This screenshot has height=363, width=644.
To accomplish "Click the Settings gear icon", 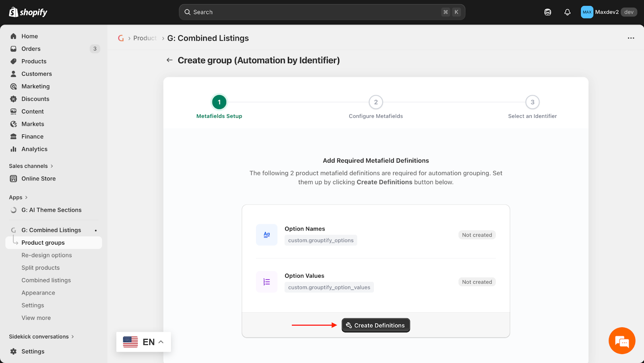I will coord(13,351).
